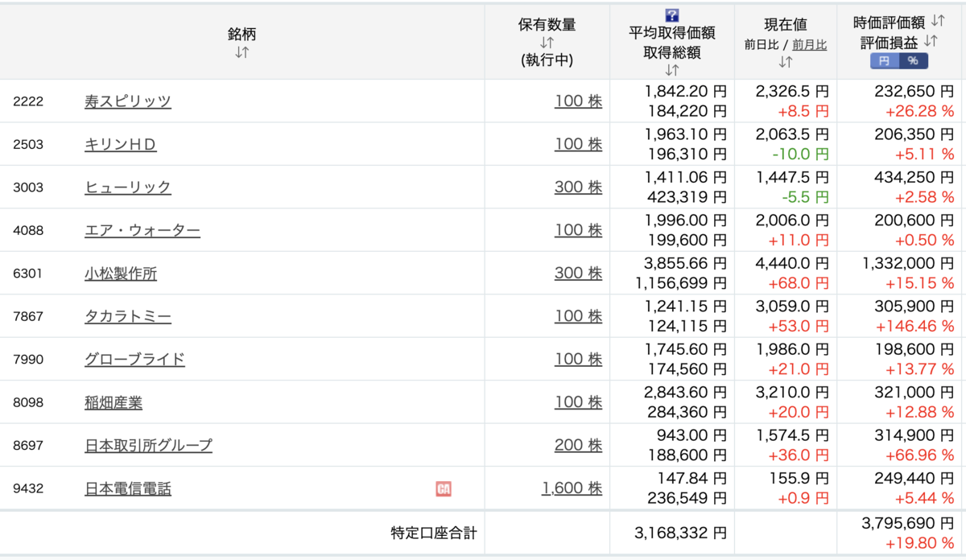Sort by 評価損益 arrow icon
The image size is (966, 560).
931,40
